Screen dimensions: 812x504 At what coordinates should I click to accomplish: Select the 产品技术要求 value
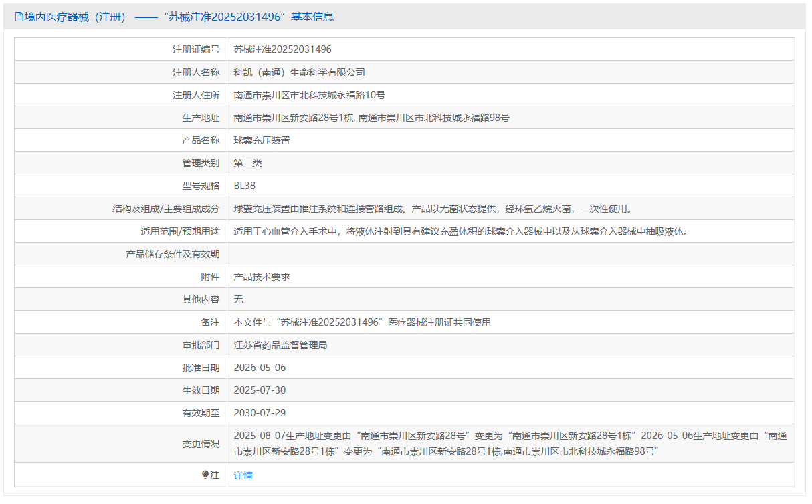(262, 277)
